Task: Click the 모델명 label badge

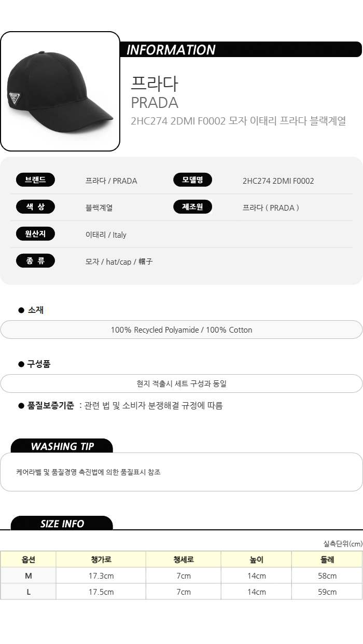Action: (x=192, y=180)
